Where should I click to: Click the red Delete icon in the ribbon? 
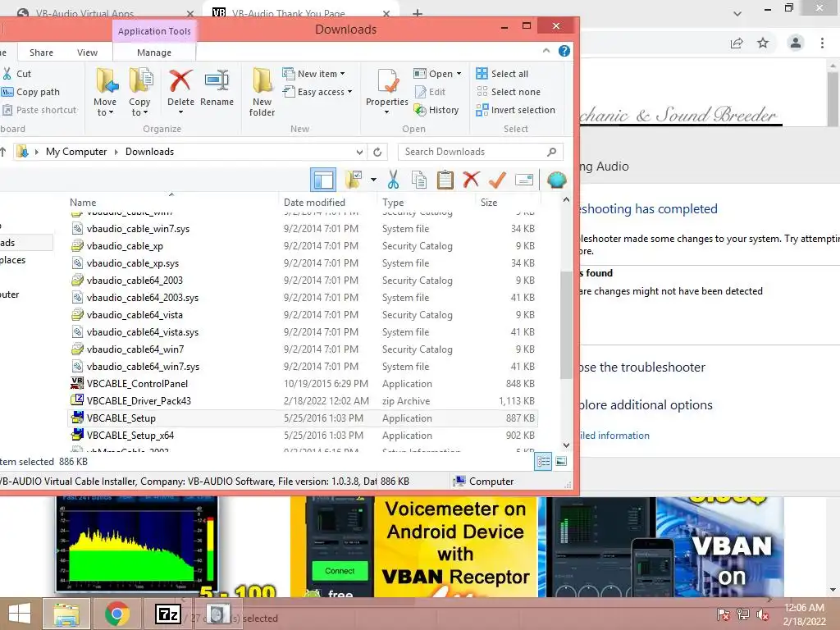point(180,81)
